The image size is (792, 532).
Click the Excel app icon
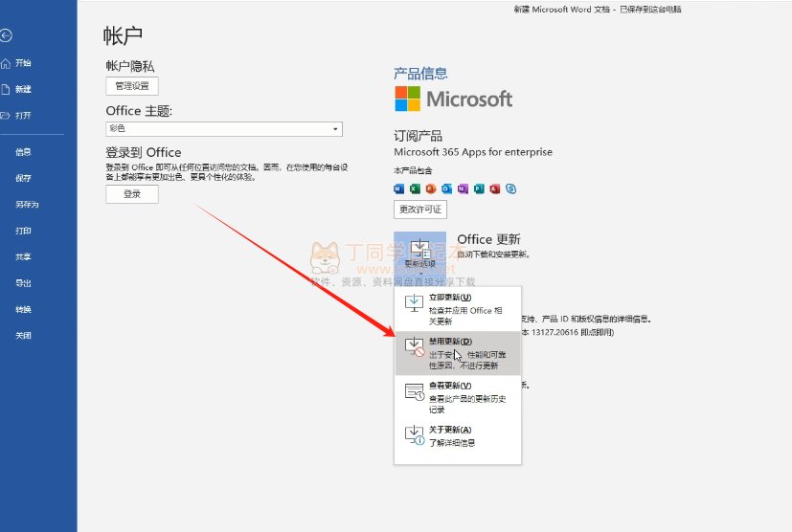coord(416,188)
